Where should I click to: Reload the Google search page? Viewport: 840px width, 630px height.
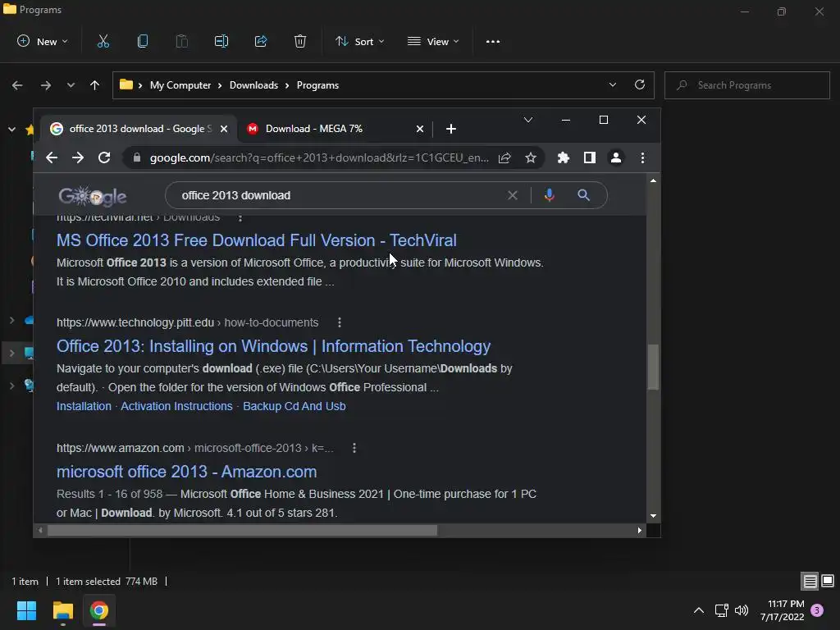click(104, 157)
